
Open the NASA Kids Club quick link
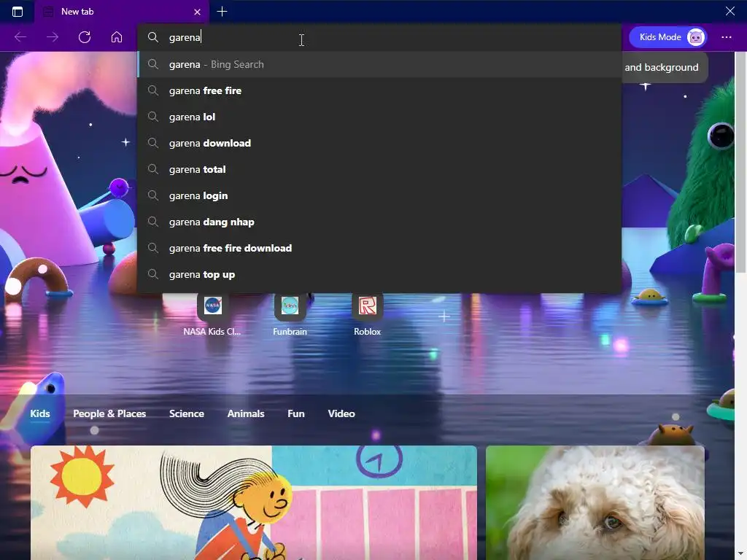pos(212,314)
